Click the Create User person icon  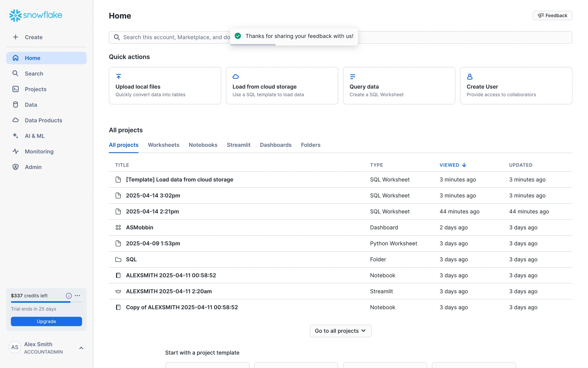coord(469,77)
